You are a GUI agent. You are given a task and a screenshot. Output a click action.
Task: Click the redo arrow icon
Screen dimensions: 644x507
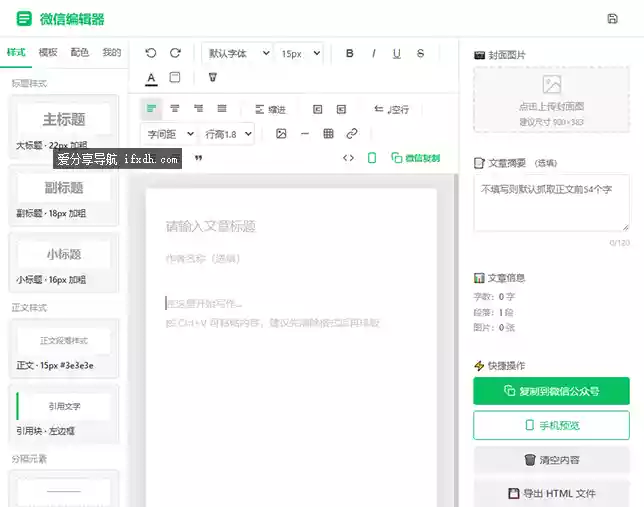[175, 53]
